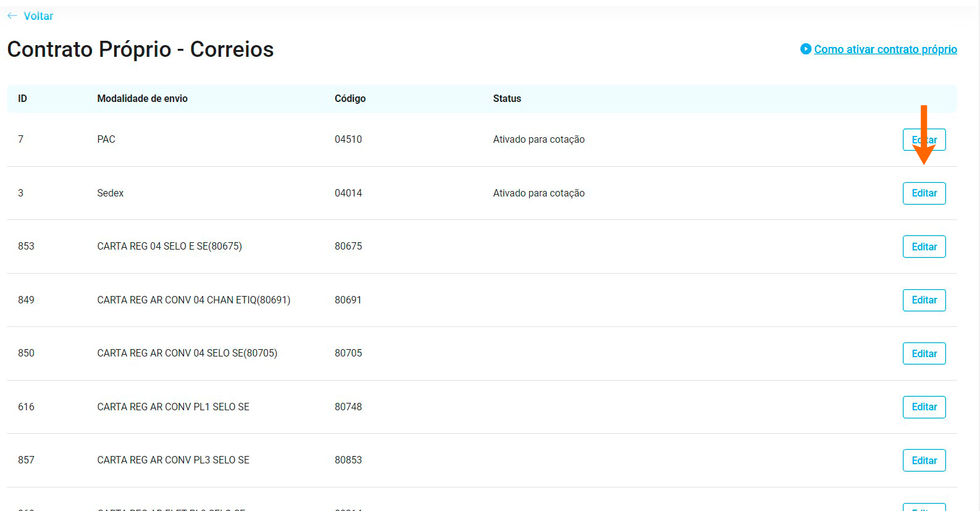Select the Sedex modality name
Image resolution: width=980 pixels, height=511 pixels.
click(x=111, y=193)
